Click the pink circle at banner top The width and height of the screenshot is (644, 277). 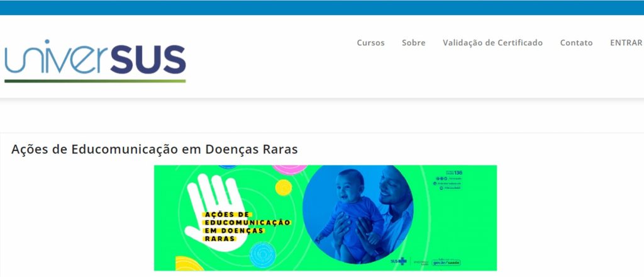[x=289, y=169]
